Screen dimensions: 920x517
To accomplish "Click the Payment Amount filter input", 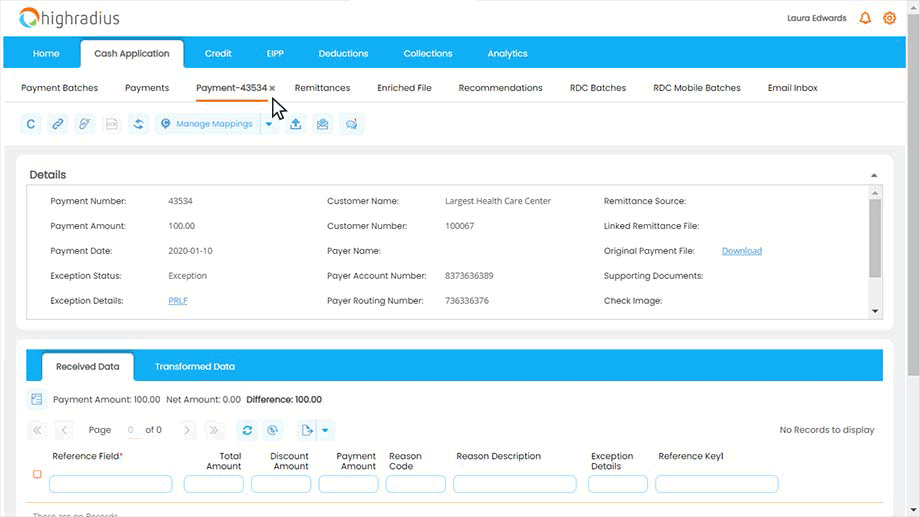I will click(x=349, y=484).
